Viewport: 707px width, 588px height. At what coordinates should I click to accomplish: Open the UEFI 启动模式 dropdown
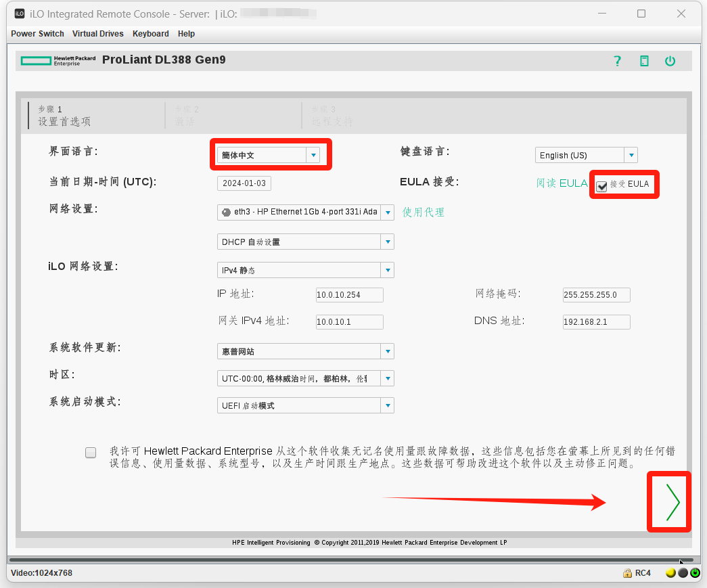[x=305, y=406]
